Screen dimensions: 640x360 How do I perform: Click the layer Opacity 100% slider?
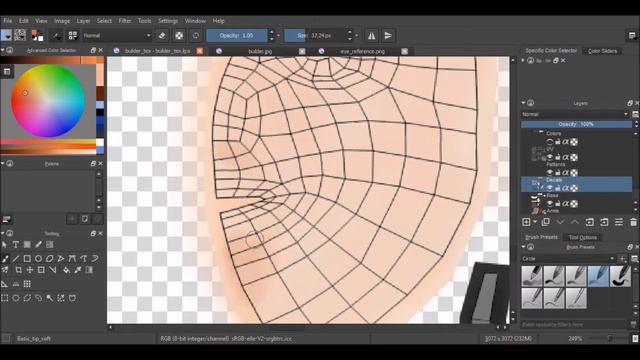pyautogui.click(x=576, y=124)
